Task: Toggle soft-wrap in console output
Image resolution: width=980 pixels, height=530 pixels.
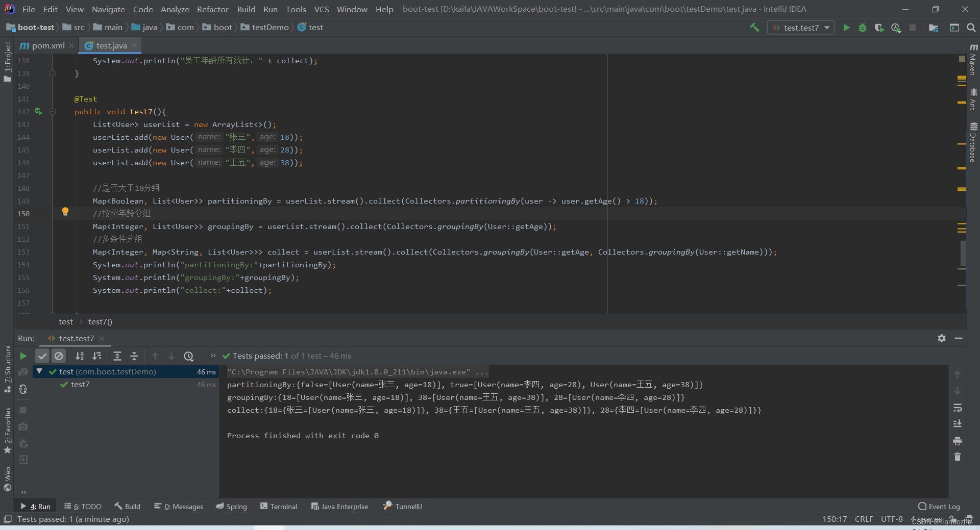Action: click(958, 408)
